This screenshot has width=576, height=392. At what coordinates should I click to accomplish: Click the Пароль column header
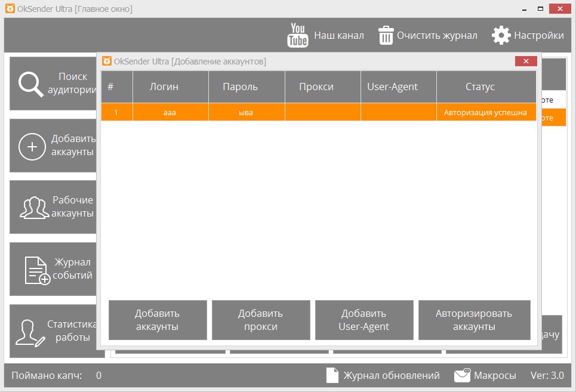pyautogui.click(x=247, y=87)
